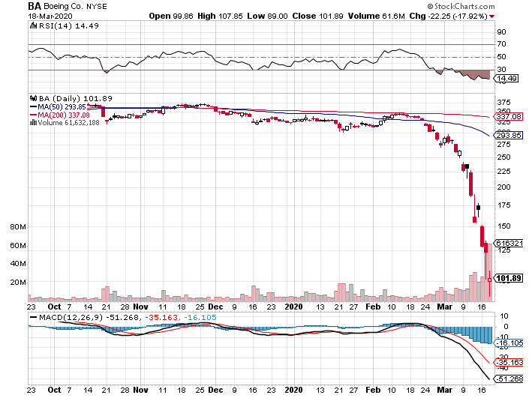Viewport: 532px width, 398px height.
Task: Click the High 107.85 value
Action: (x=220, y=16)
